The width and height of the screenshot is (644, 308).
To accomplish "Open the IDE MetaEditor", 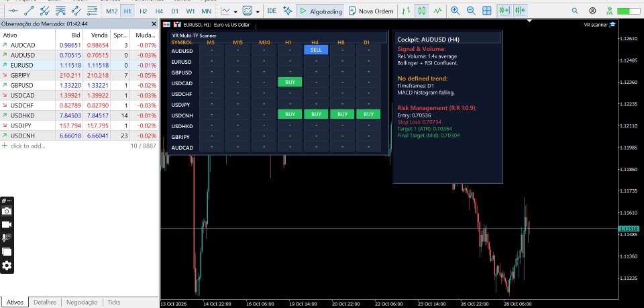I will click(272, 11).
